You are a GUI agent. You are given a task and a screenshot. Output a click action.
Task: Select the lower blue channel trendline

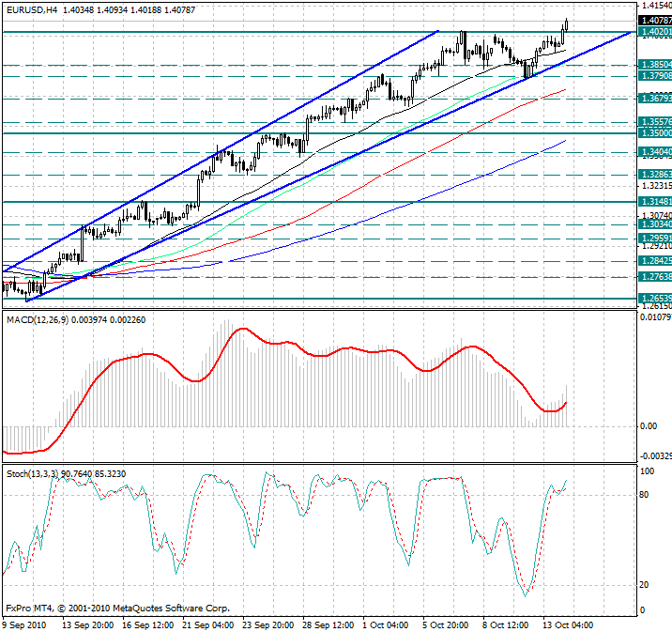328,167
